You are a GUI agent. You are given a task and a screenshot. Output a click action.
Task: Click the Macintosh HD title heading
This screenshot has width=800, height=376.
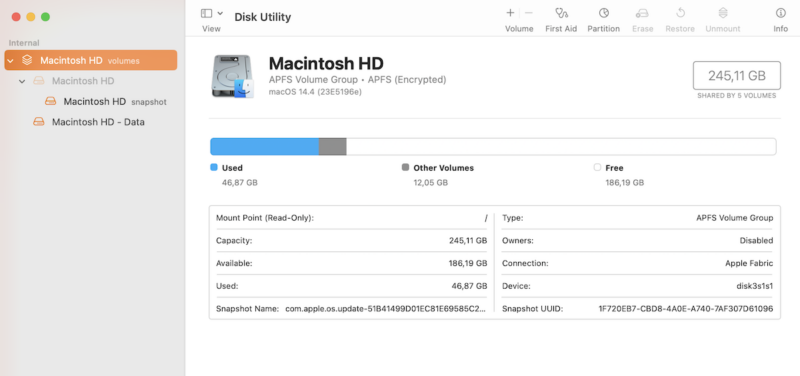pyautogui.click(x=326, y=63)
